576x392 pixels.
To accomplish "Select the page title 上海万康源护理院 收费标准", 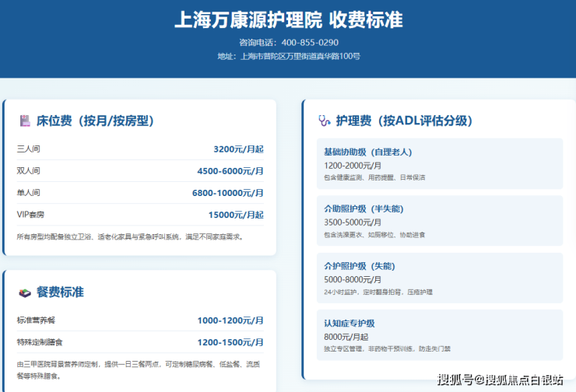I will click(288, 19).
